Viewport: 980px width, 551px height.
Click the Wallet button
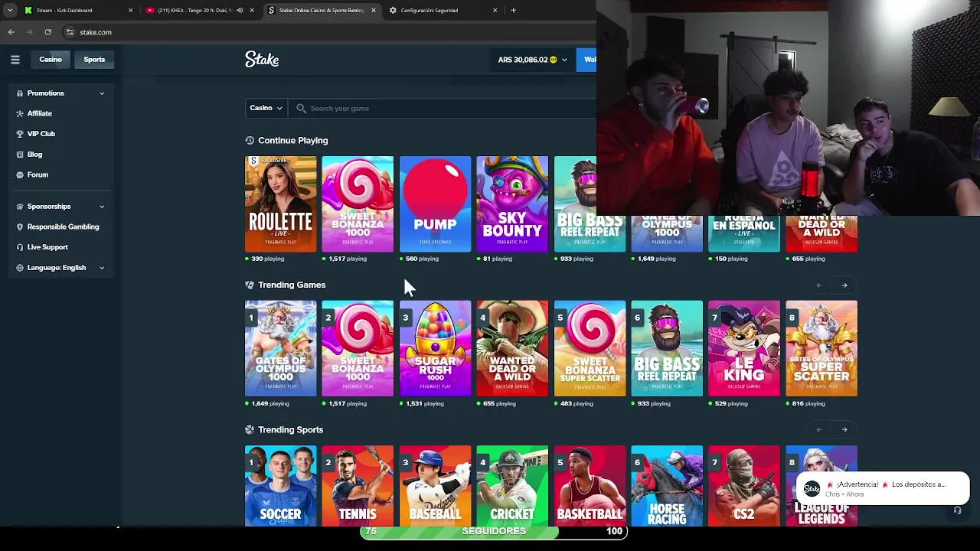point(586,60)
